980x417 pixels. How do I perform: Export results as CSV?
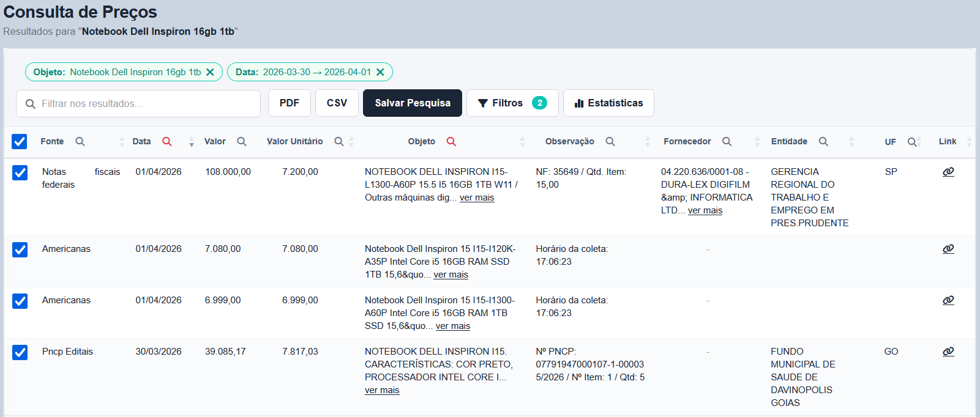(337, 103)
